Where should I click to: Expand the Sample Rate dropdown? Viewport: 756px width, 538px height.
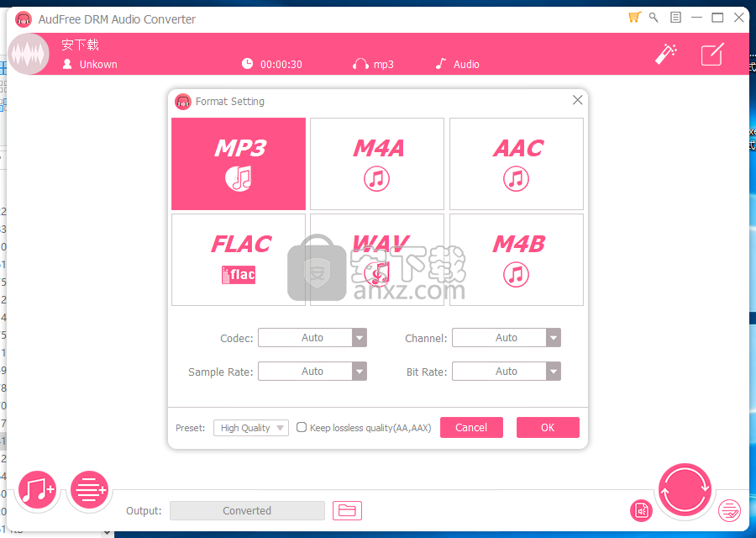click(x=312, y=372)
